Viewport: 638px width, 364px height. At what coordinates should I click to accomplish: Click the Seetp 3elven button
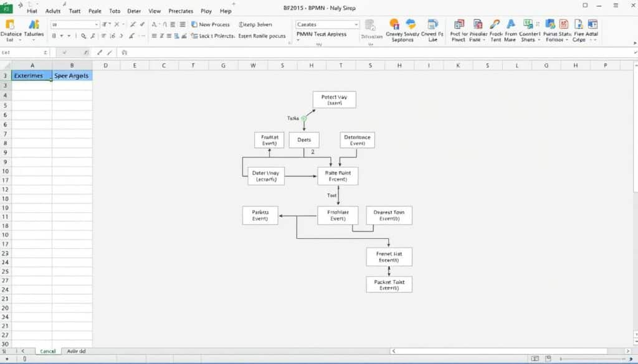pos(255,24)
